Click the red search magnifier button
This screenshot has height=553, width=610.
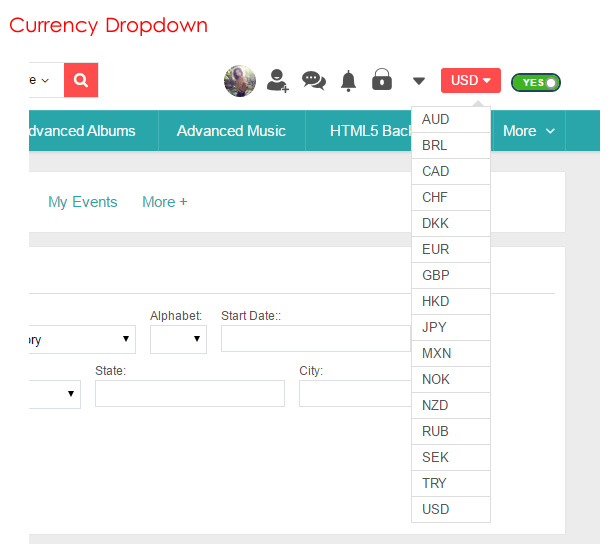click(81, 80)
